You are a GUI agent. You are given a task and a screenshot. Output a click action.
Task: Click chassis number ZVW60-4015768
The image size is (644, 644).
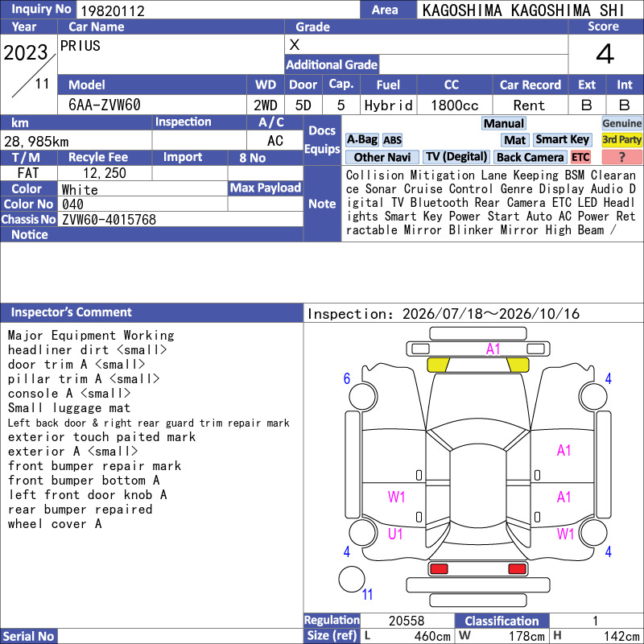click(109, 220)
